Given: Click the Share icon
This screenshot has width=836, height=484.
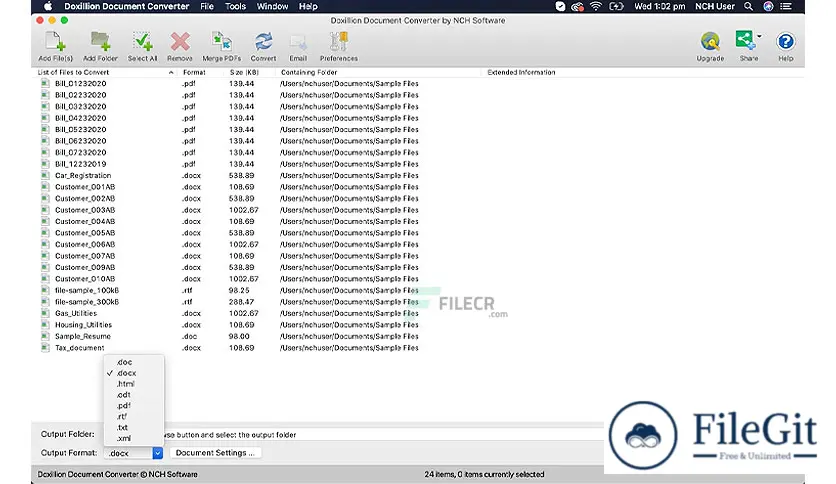Looking at the screenshot, I should [745, 41].
